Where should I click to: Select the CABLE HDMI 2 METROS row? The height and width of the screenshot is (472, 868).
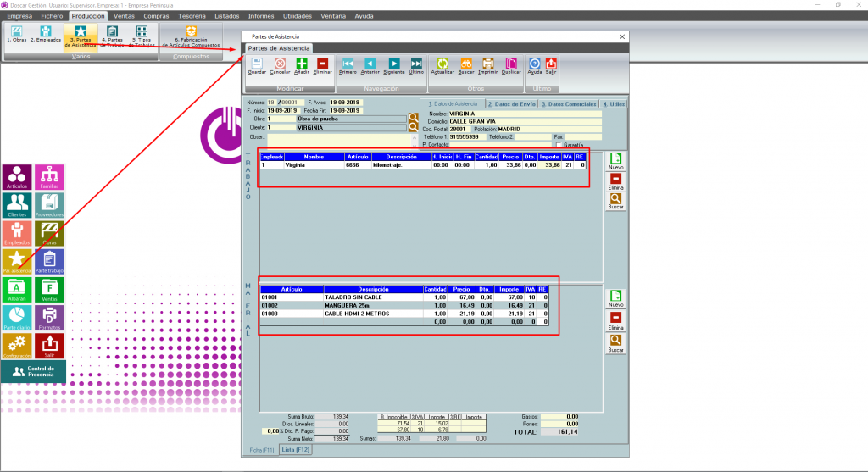pos(404,314)
